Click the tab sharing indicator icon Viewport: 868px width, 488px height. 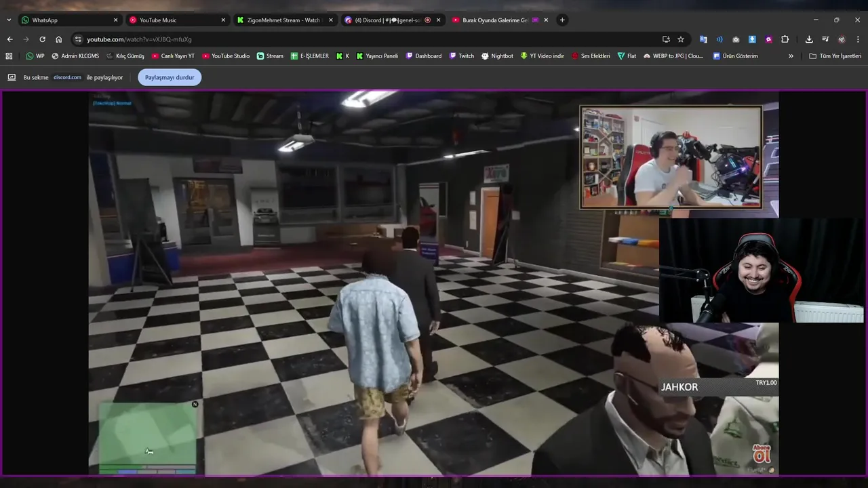click(x=12, y=77)
